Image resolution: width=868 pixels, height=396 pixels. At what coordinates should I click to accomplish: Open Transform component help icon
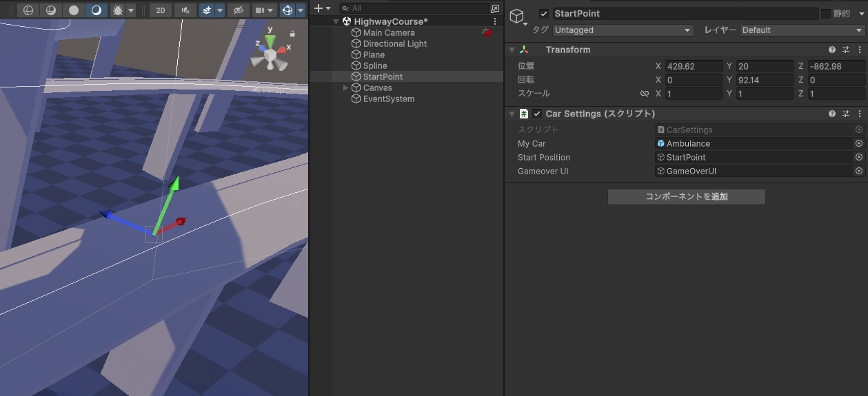point(832,50)
